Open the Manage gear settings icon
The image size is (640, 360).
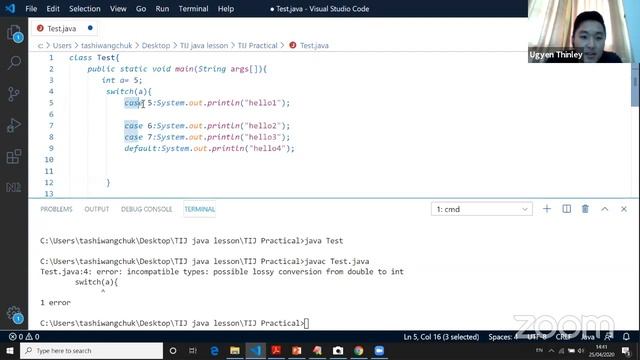click(14, 313)
